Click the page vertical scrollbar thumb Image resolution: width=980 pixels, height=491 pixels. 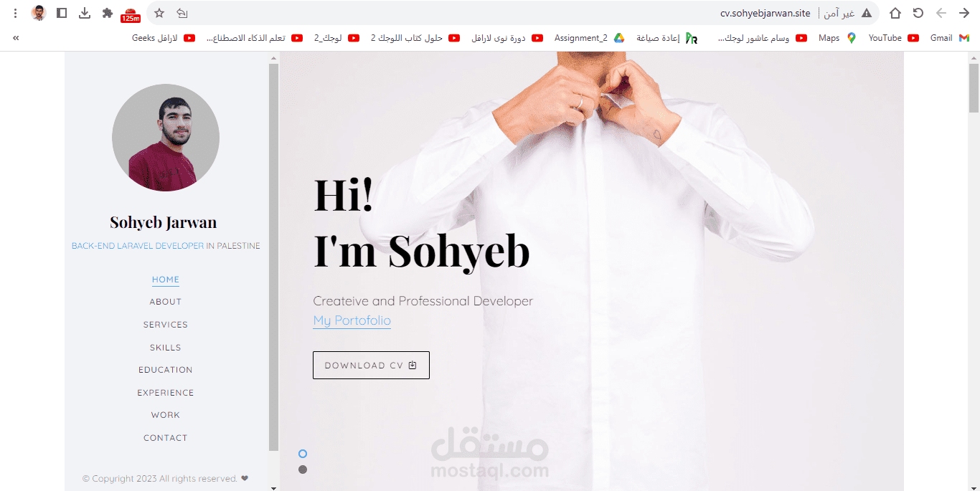coord(974,87)
